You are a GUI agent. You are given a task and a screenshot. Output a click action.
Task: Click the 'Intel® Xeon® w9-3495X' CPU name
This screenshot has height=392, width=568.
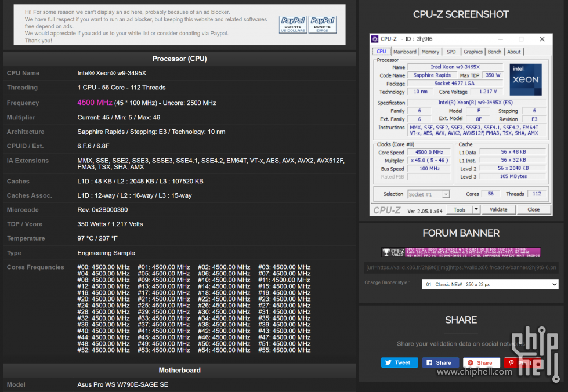point(111,73)
